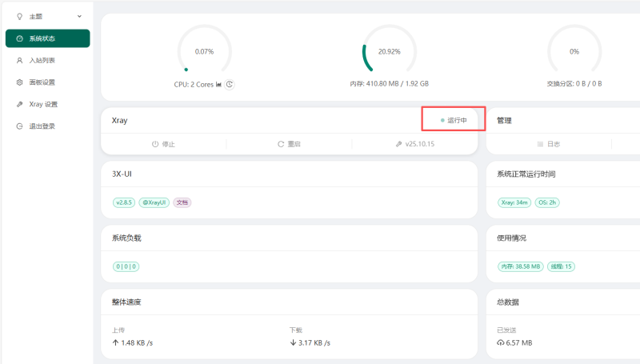
Task: Stop Xray with the 停止 button
Action: (x=163, y=144)
